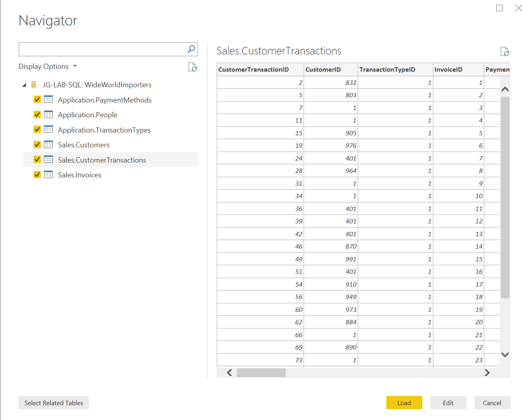
Task: Click the Application.PaymentMethods table icon
Action: tap(48, 99)
